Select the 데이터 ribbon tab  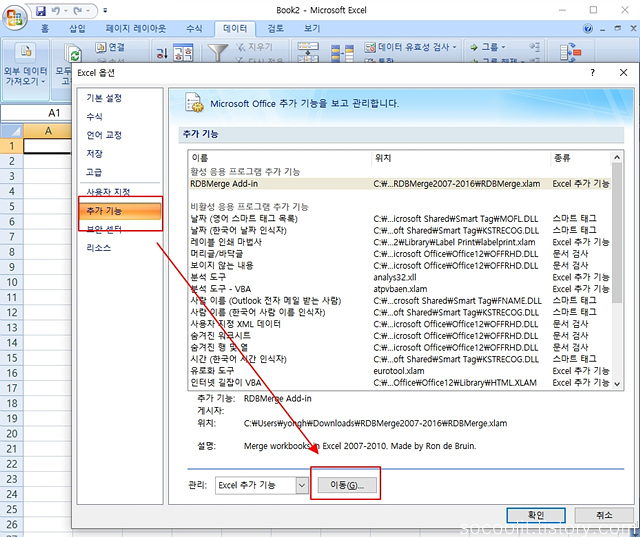235,29
